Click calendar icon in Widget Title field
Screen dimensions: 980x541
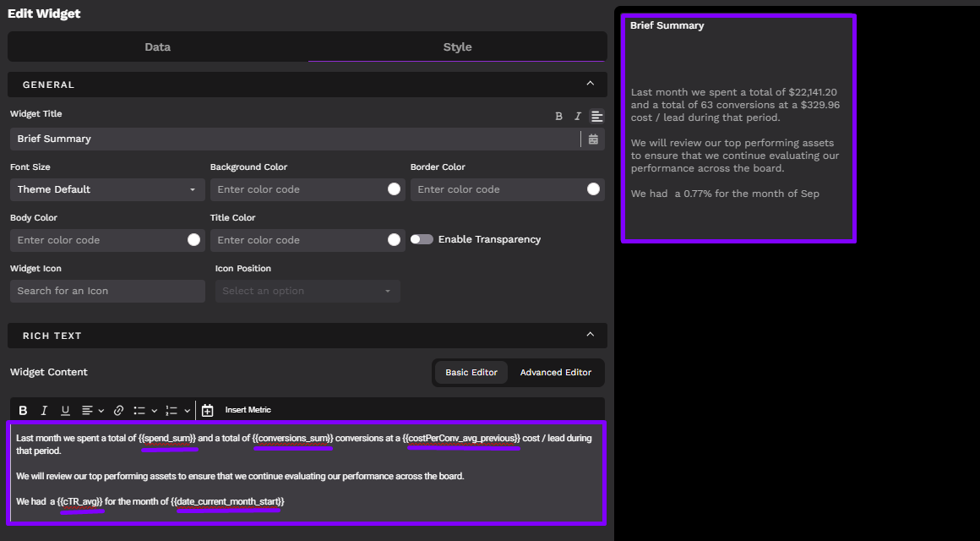pyautogui.click(x=593, y=139)
